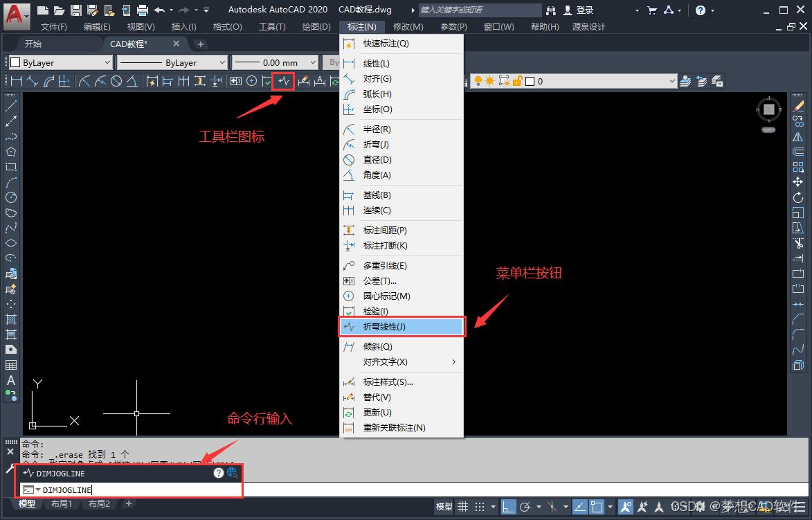Open object snap options dropdown arrow
Screen dimensions: 812x520
click(611, 507)
